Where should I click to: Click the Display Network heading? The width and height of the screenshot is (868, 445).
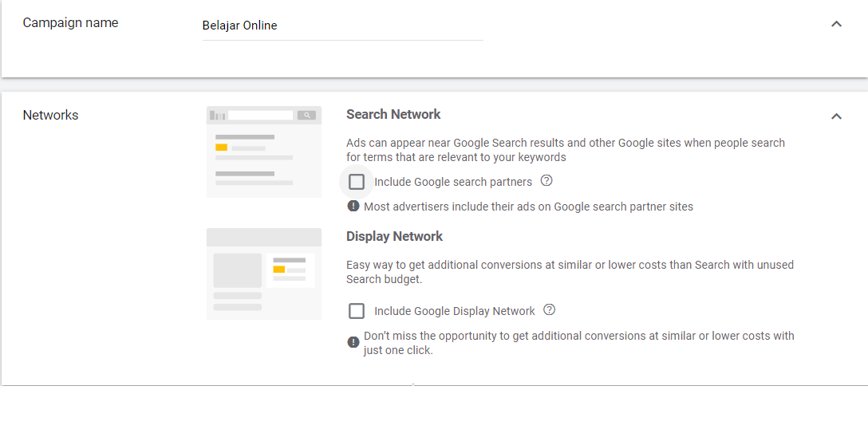[395, 236]
